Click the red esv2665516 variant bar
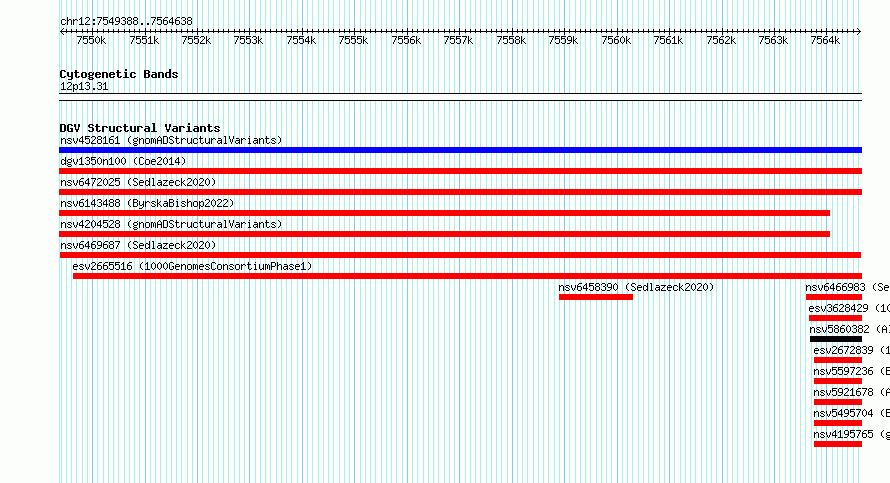 tap(467, 276)
